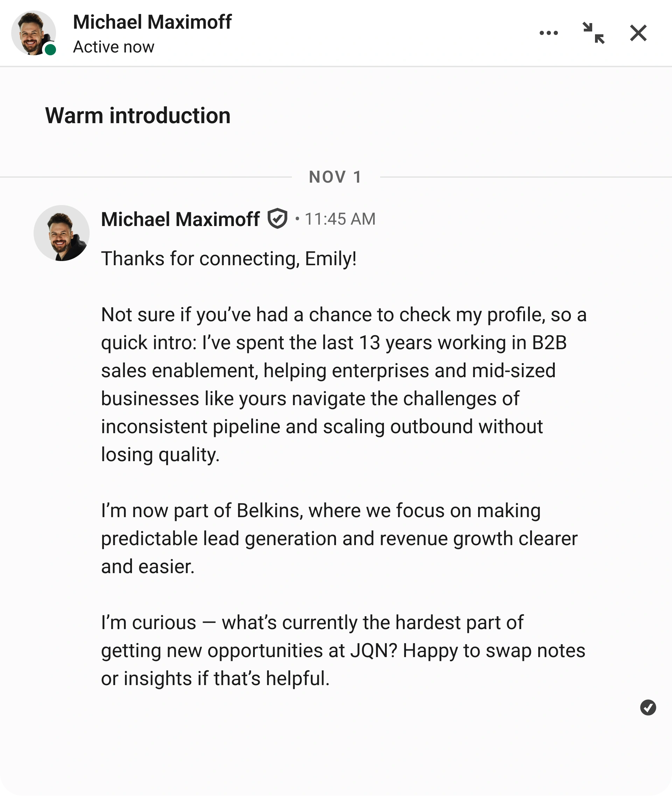Click the sender name above the message
This screenshot has width=672, height=796.
(180, 219)
